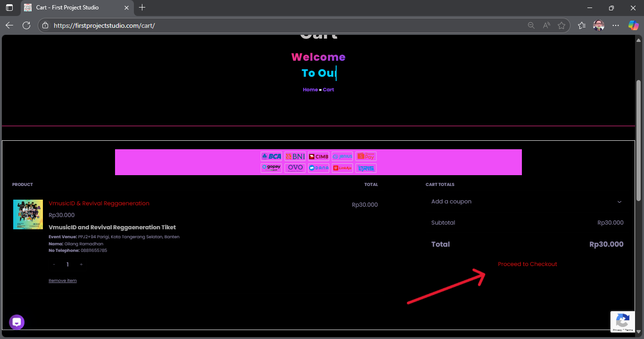Open the purple chat widget bubble
Image resolution: width=644 pixels, height=339 pixels.
click(x=17, y=323)
